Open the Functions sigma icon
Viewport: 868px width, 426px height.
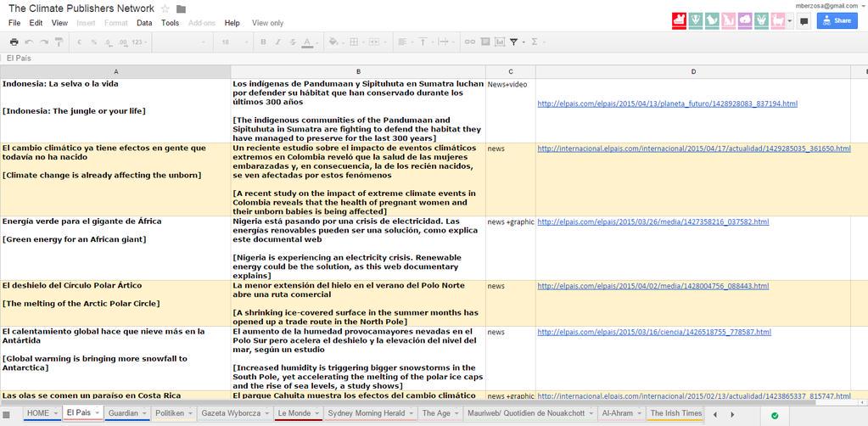pyautogui.click(x=535, y=42)
